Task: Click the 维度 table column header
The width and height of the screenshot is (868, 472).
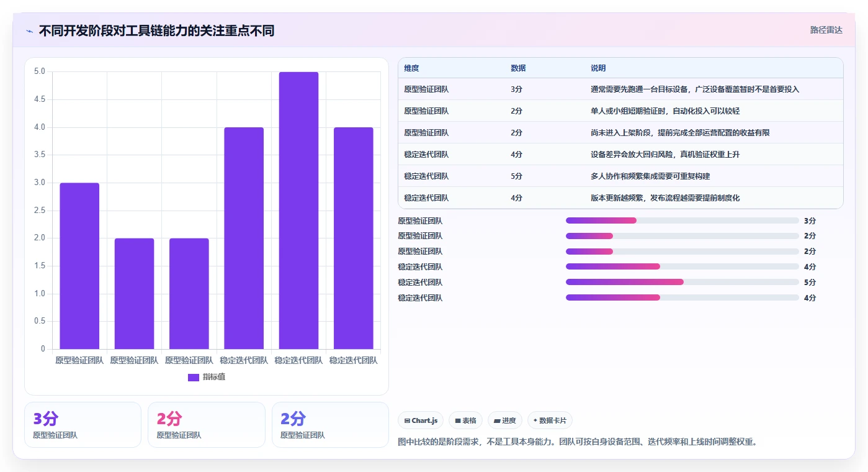Action: tap(411, 68)
